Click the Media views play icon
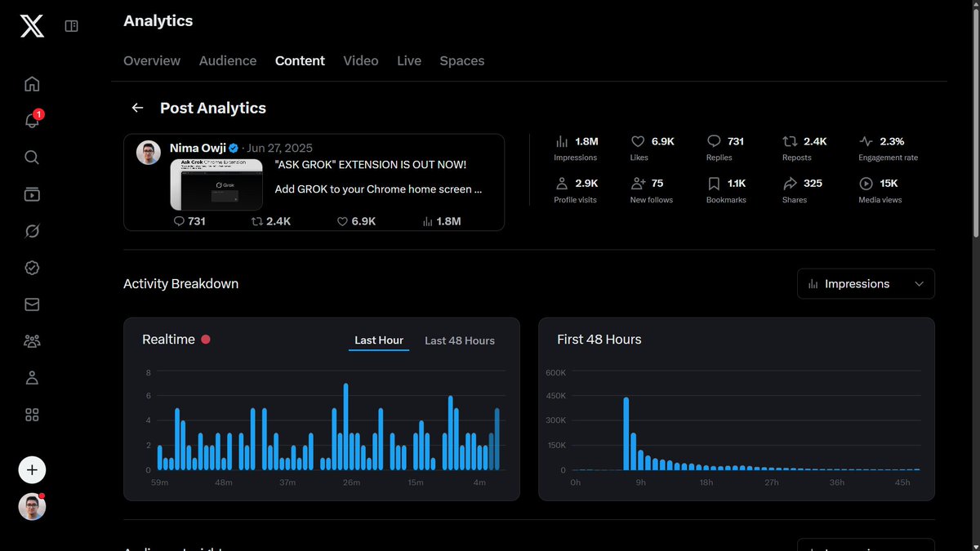 click(866, 184)
